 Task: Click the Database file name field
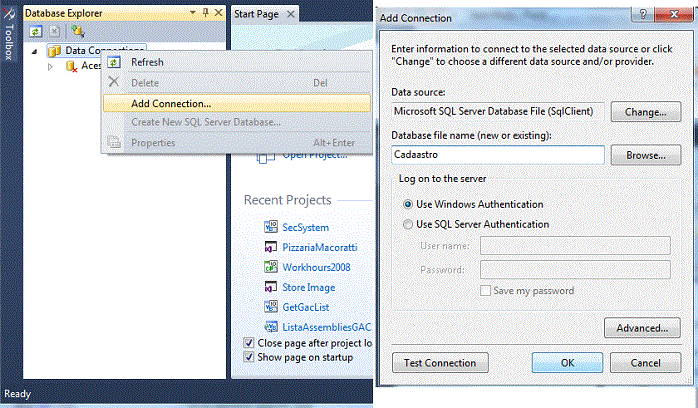[498, 155]
